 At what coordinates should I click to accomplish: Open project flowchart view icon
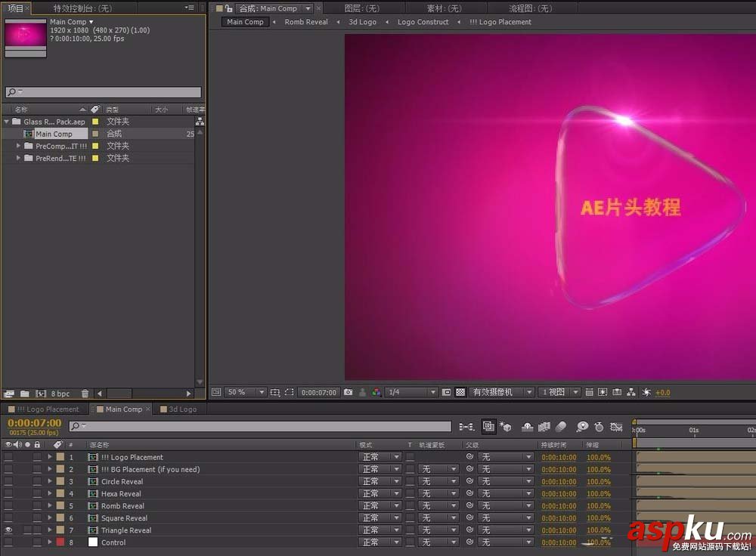coord(200,122)
